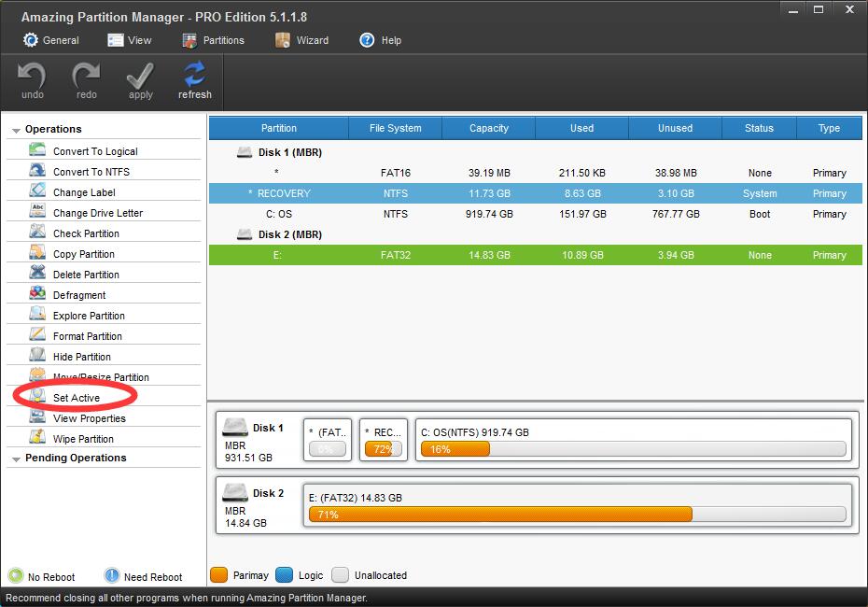The image size is (868, 607).
Task: Click the Format Partition label
Action: click(x=88, y=336)
